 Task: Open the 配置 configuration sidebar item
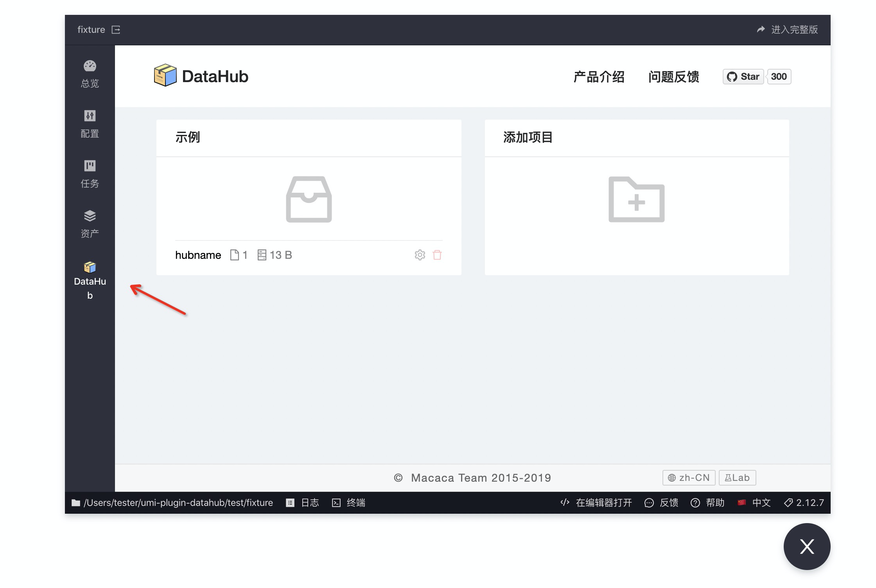(90, 124)
